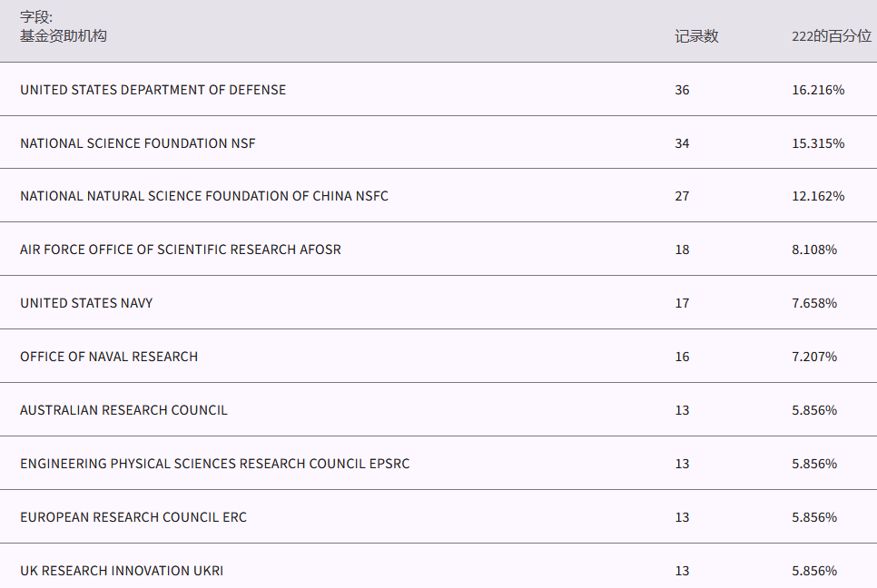Image resolution: width=877 pixels, height=588 pixels.
Task: Select the 7.658% value for United States Navy
Action: [814, 303]
